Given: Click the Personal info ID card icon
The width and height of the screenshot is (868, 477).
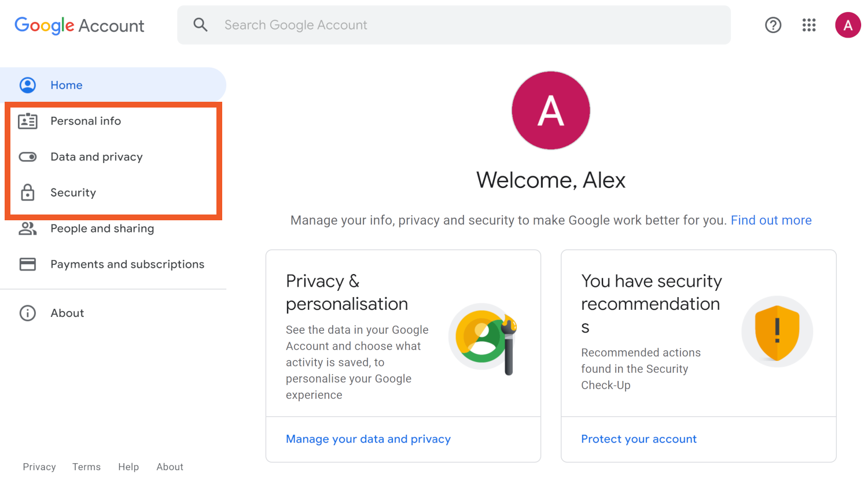Looking at the screenshot, I should pos(28,121).
